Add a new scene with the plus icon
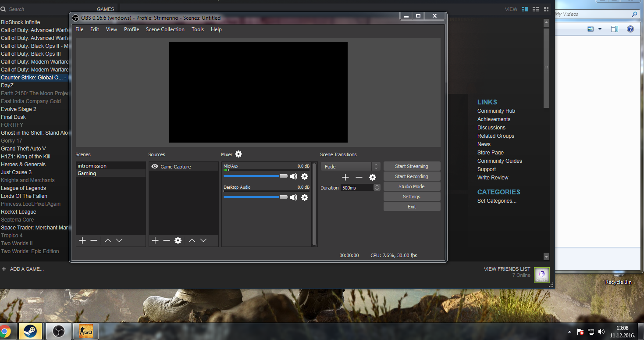Screen dimensions: 644x340 [82, 240]
